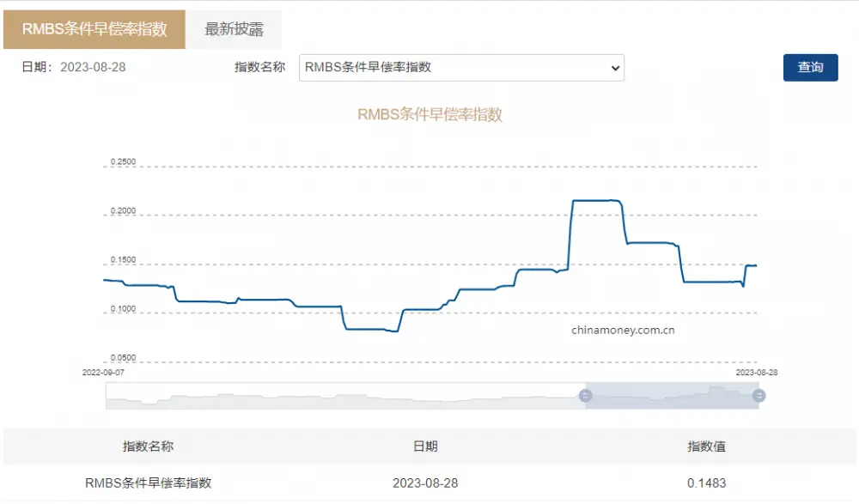Open the 最新披露 tab
The image size is (859, 504).
234,29
